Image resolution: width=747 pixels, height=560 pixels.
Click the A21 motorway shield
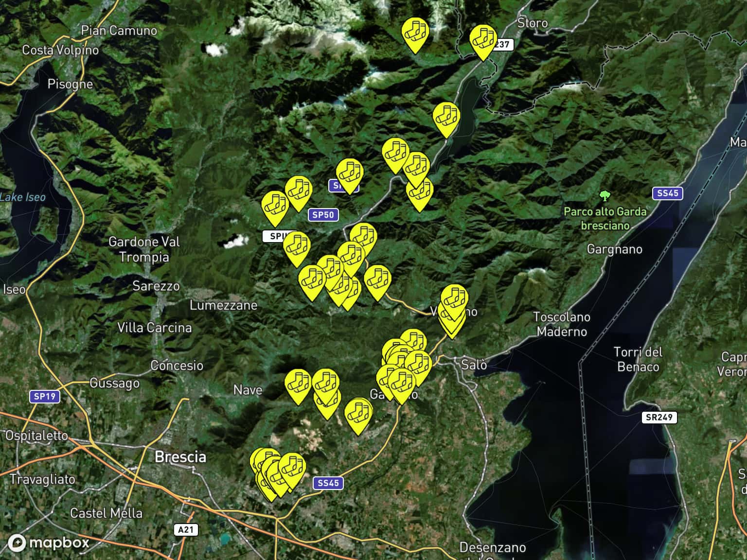pyautogui.click(x=186, y=529)
